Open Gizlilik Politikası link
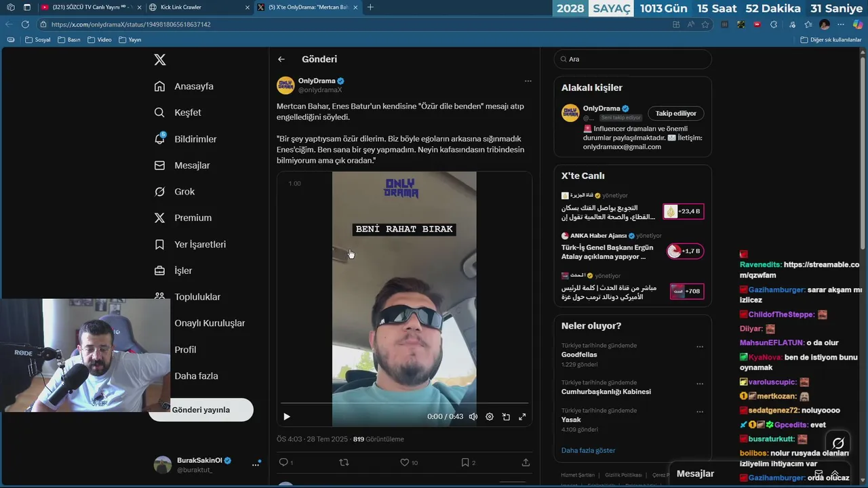The height and width of the screenshot is (488, 868). pyautogui.click(x=623, y=475)
